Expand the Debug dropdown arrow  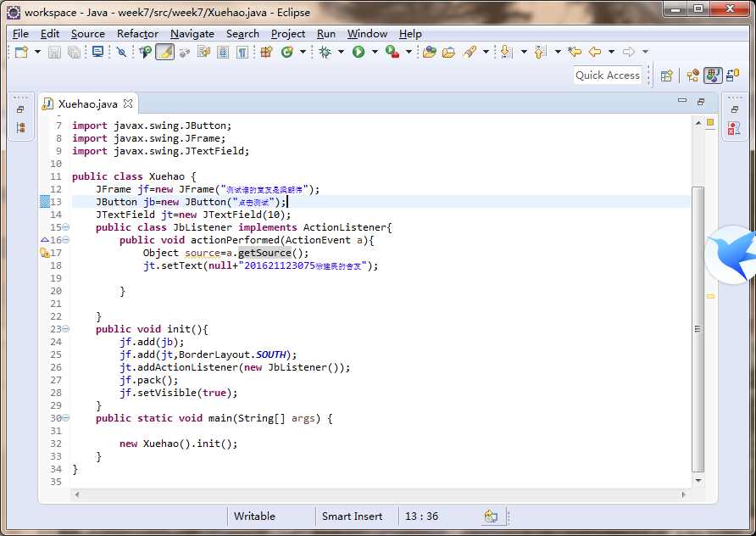341,52
